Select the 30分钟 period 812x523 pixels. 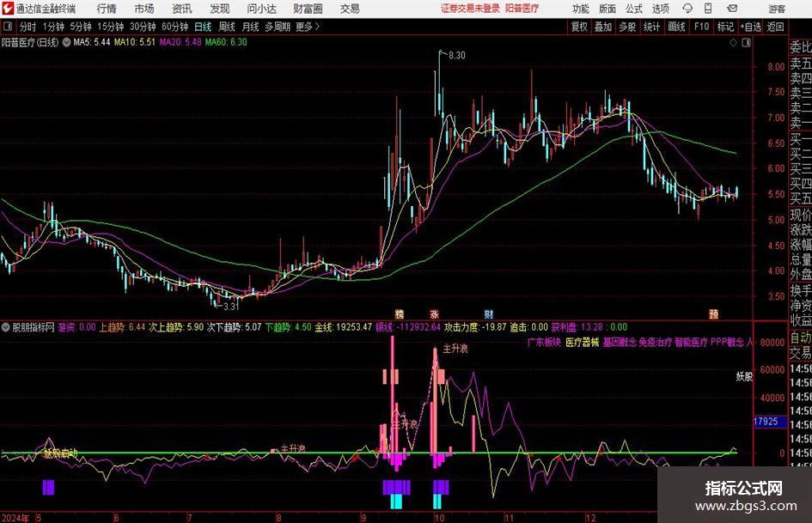[x=143, y=27]
